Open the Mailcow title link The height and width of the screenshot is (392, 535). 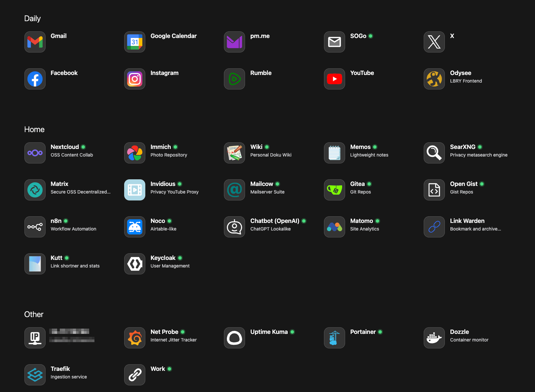(x=262, y=184)
